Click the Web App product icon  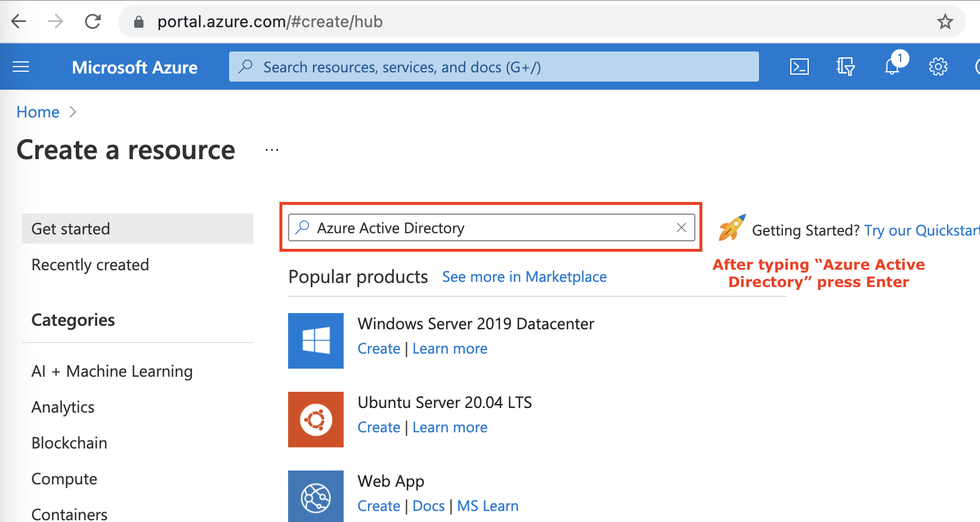pos(316,497)
